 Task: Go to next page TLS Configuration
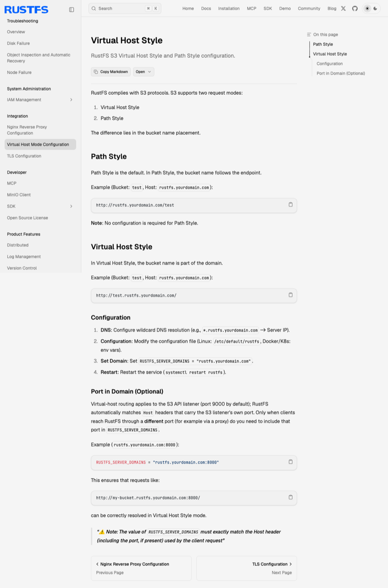tap(247, 568)
